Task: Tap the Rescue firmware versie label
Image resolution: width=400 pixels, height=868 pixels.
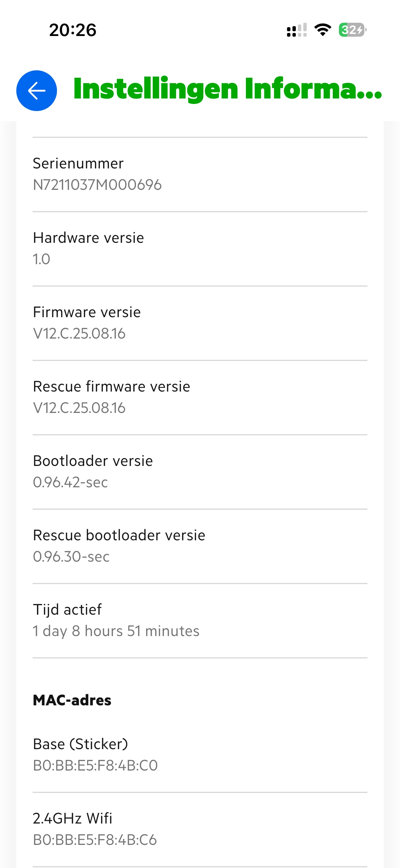Action: coord(112,386)
